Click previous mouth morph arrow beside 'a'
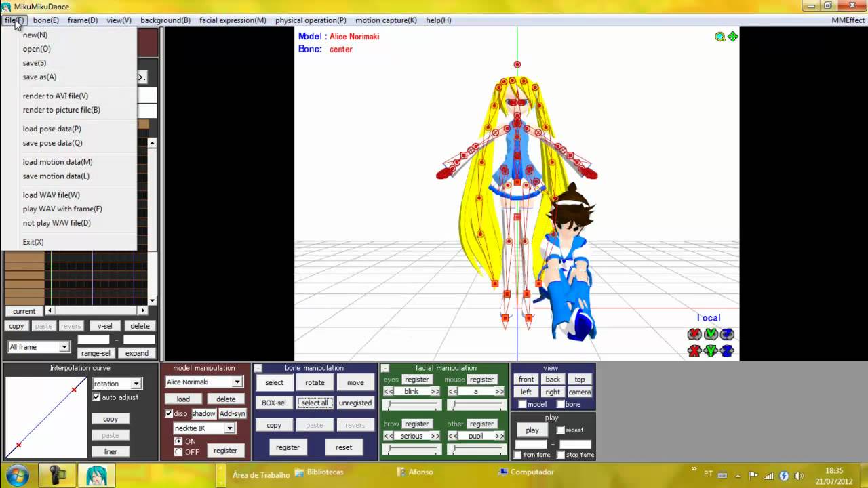This screenshot has height=488, width=868. coord(453,392)
